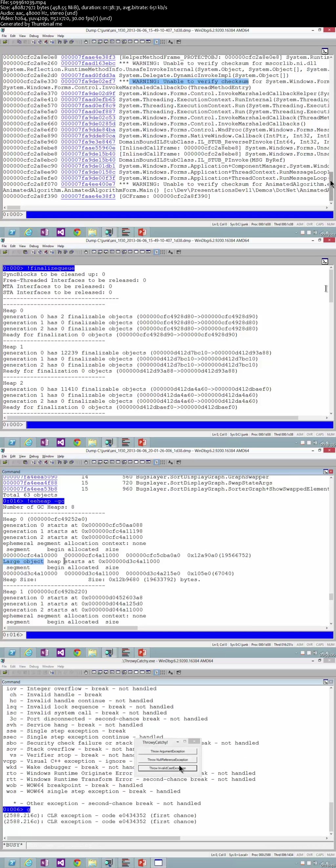Click the Chrome taskbar icon below the topmost window
Screen dimensions: 336x868
tap(77, 232)
